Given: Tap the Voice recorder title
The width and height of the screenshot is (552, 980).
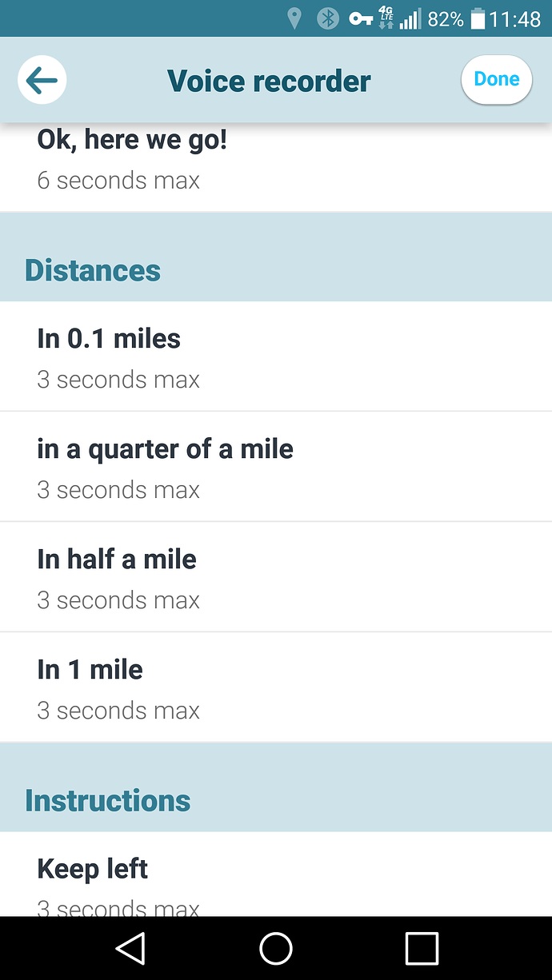Looking at the screenshot, I should (269, 81).
